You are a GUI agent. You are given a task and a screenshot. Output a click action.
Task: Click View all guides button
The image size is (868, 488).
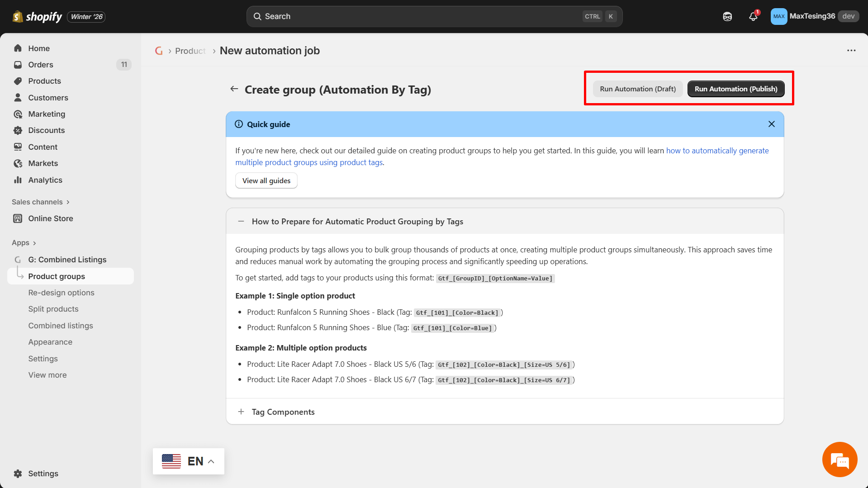pos(266,180)
